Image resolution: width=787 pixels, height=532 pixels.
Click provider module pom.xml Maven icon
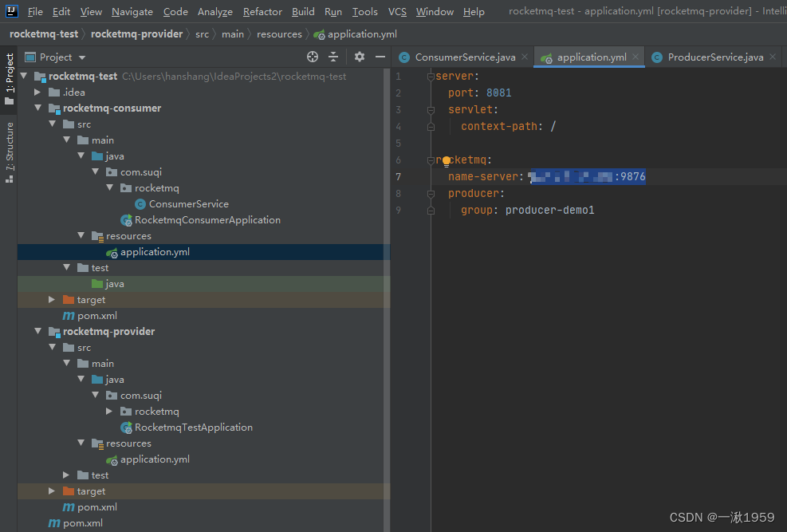click(x=69, y=507)
